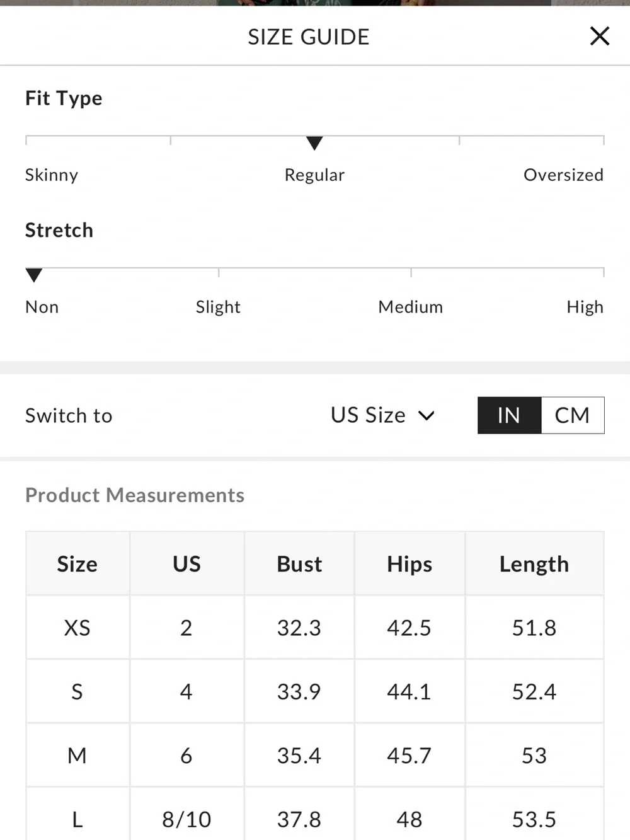Click the Fit Type triangle marker
Viewport: 630px width, 840px height.
coord(314,143)
